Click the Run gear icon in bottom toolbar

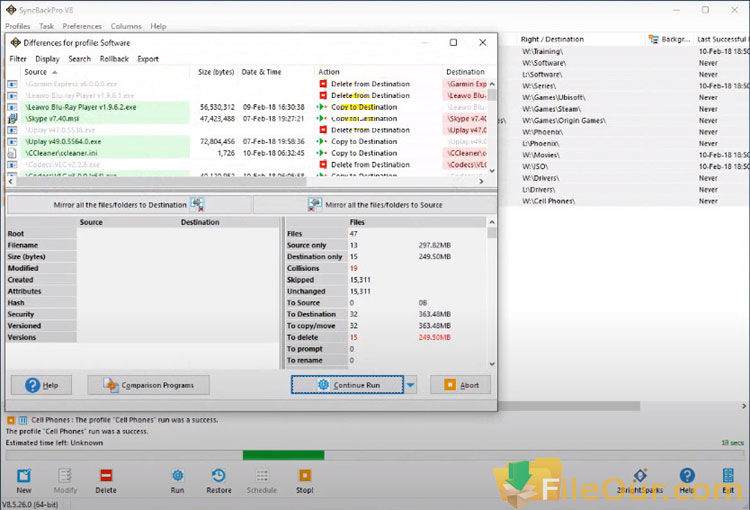(x=177, y=476)
